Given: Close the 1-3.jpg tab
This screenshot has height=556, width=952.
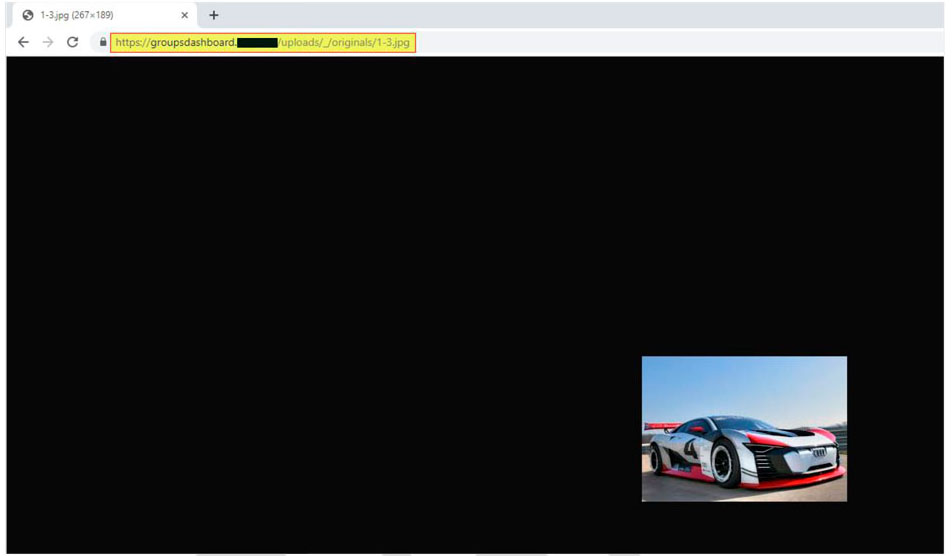Looking at the screenshot, I should (x=184, y=15).
